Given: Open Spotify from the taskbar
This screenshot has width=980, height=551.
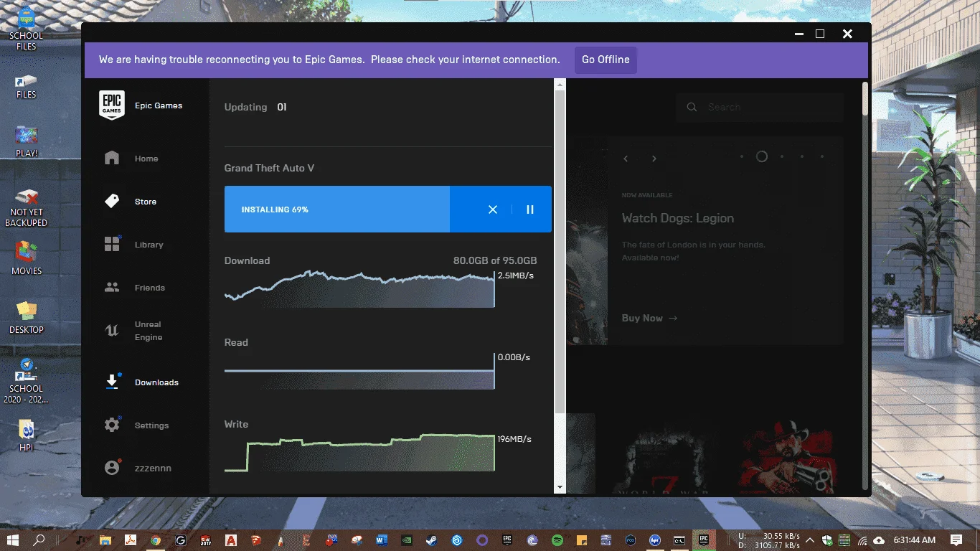Looking at the screenshot, I should [x=557, y=540].
